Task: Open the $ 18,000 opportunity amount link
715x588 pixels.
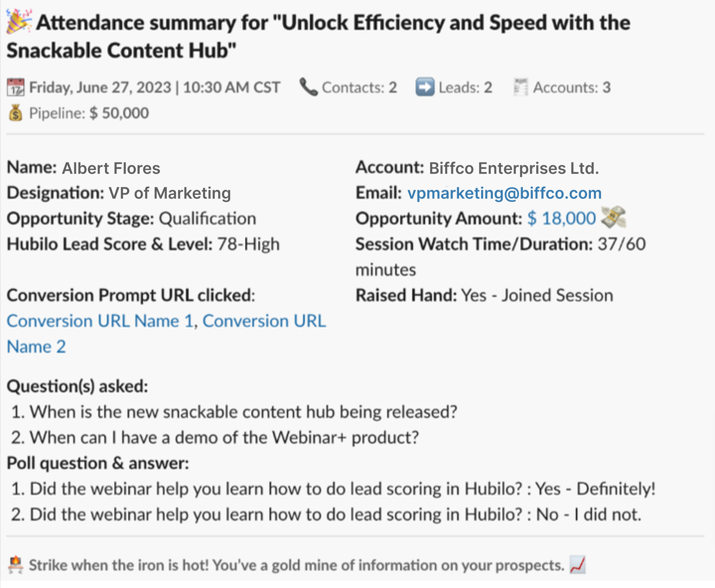Action: (x=562, y=218)
